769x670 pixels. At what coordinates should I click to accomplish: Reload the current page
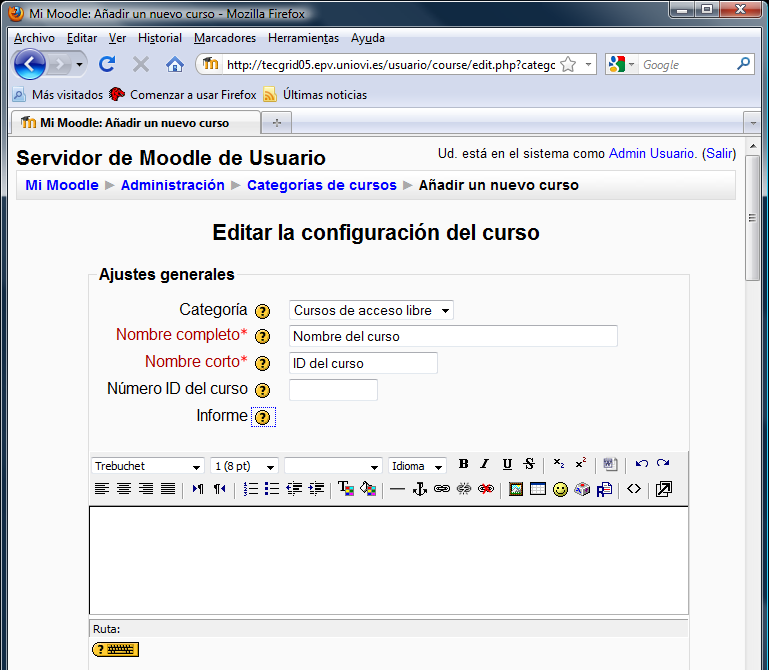[x=107, y=64]
